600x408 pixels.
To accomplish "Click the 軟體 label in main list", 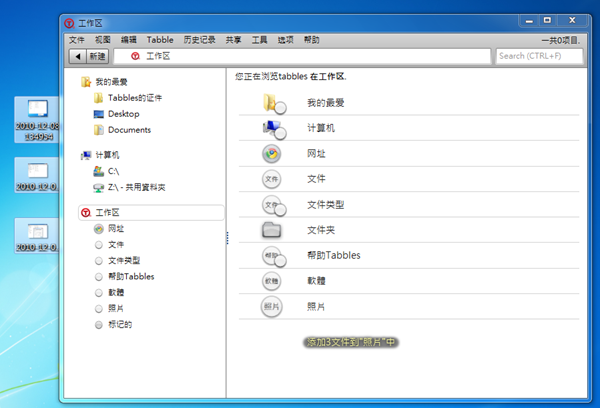I will 316,281.
